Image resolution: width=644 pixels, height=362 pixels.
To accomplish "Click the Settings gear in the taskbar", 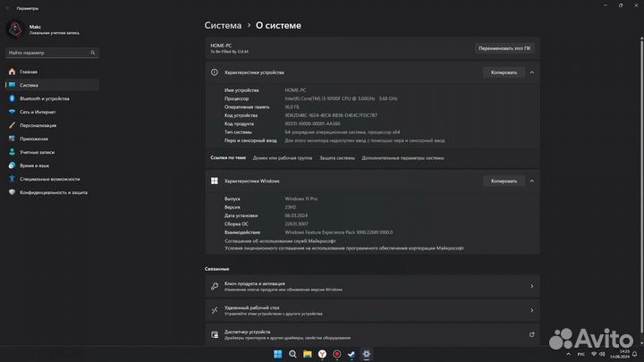I will pyautogui.click(x=367, y=354).
